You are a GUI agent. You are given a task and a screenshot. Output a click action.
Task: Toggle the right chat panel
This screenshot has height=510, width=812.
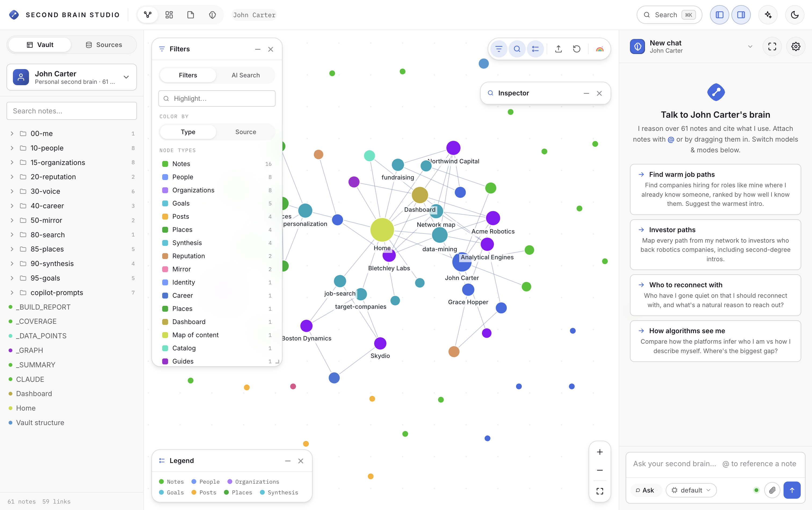tap(741, 15)
